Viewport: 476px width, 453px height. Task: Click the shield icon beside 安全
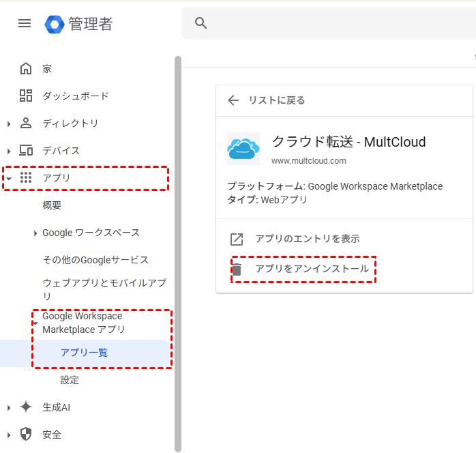pyautogui.click(x=26, y=434)
